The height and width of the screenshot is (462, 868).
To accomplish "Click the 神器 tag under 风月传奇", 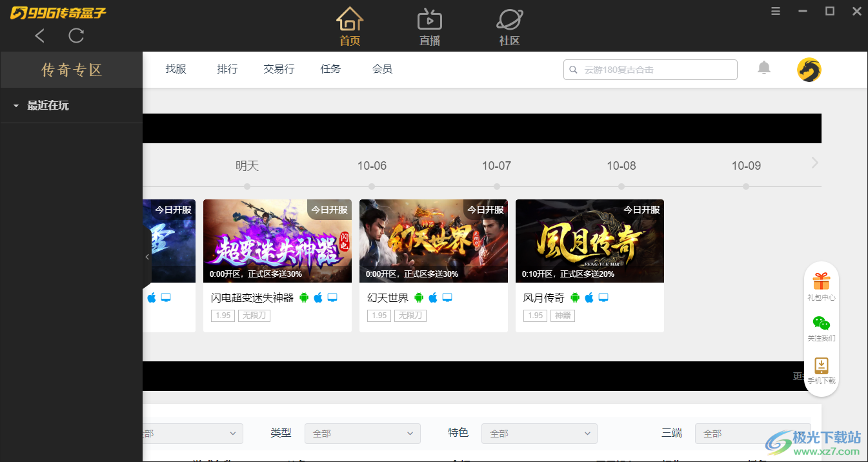I will 563,316.
